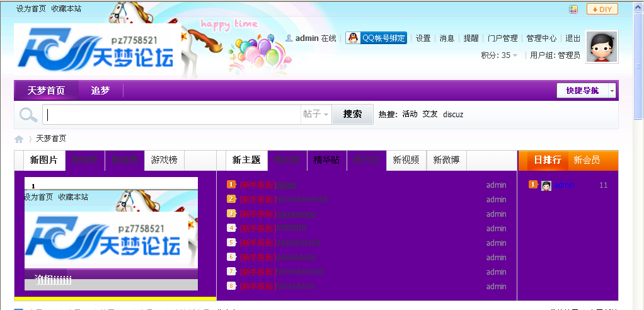This screenshot has width=644, height=310.
Task: Click the magnifier icon beside the search box
Action: pos(28,115)
